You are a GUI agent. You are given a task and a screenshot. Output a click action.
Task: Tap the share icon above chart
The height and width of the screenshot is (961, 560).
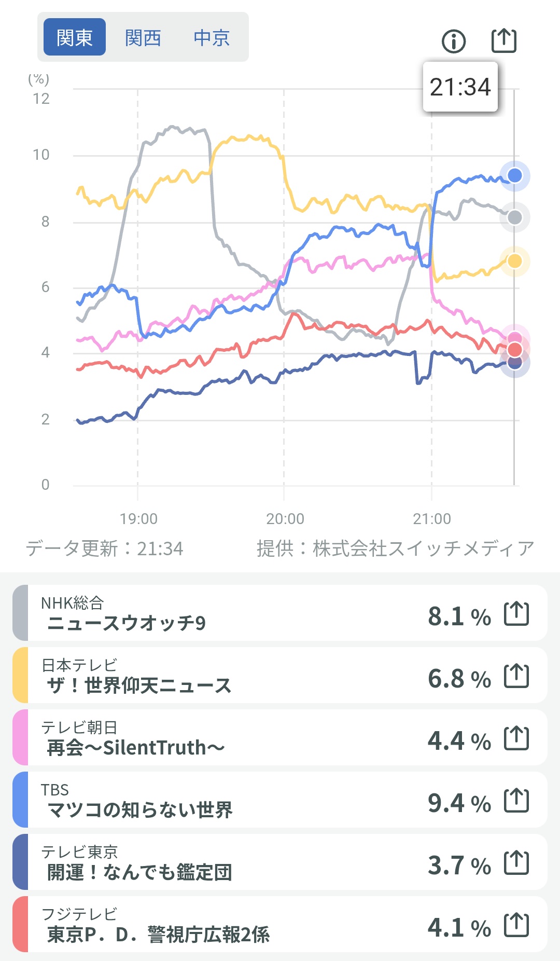pos(503,40)
